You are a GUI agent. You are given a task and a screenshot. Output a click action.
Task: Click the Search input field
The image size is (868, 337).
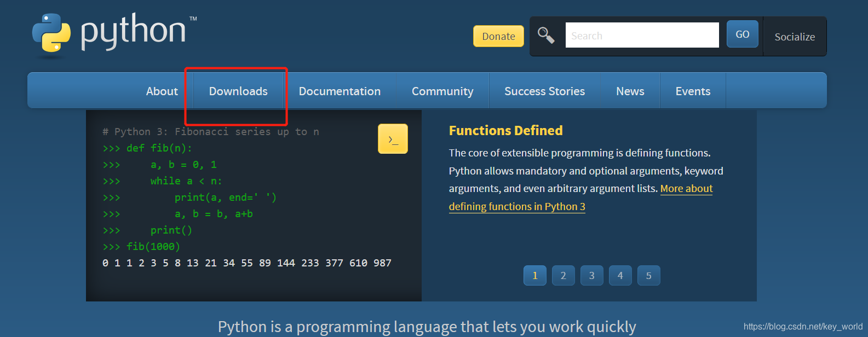click(642, 35)
